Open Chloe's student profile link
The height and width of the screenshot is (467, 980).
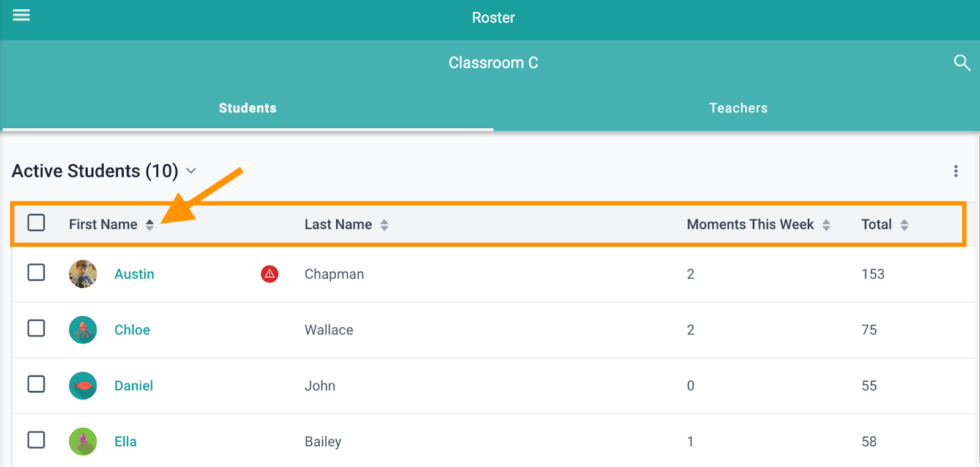(x=132, y=330)
